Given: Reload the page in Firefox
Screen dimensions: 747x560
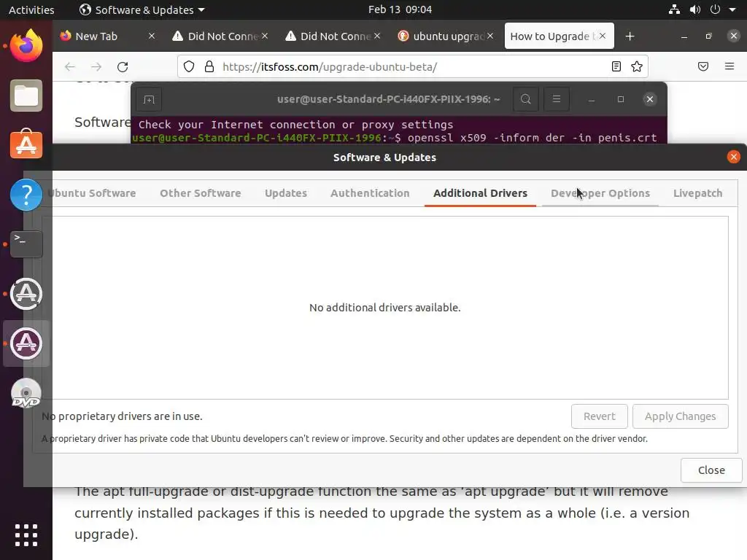Looking at the screenshot, I should pos(123,66).
